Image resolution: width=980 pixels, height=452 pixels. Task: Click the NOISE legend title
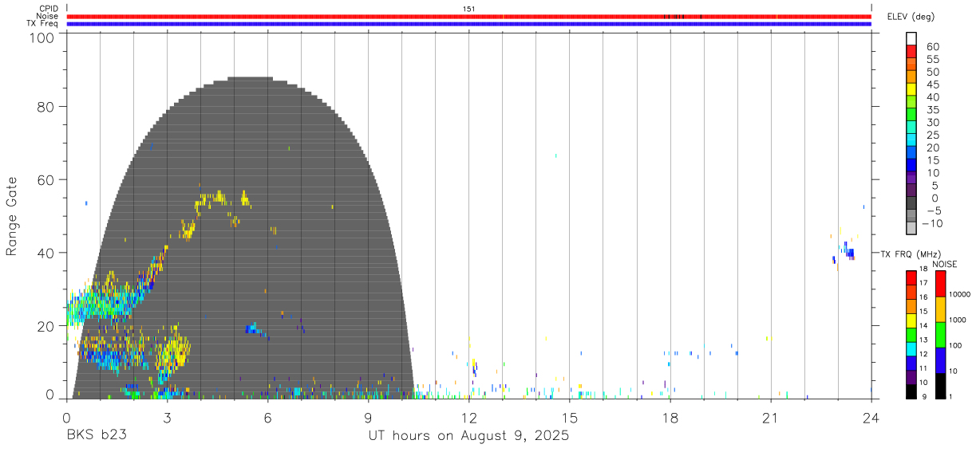[x=944, y=264]
